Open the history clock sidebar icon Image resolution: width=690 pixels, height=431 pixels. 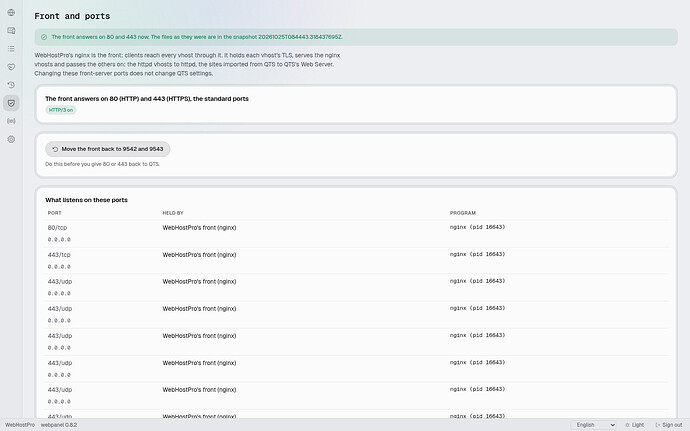coord(11,85)
